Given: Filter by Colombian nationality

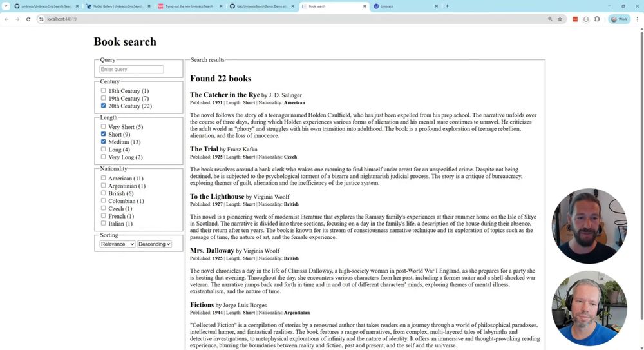Looking at the screenshot, I should point(103,200).
